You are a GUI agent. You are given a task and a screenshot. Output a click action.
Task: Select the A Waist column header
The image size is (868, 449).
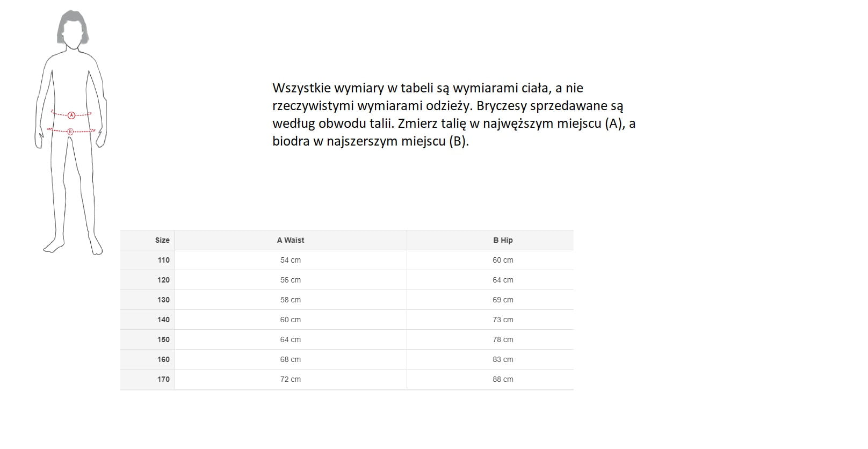coord(291,240)
